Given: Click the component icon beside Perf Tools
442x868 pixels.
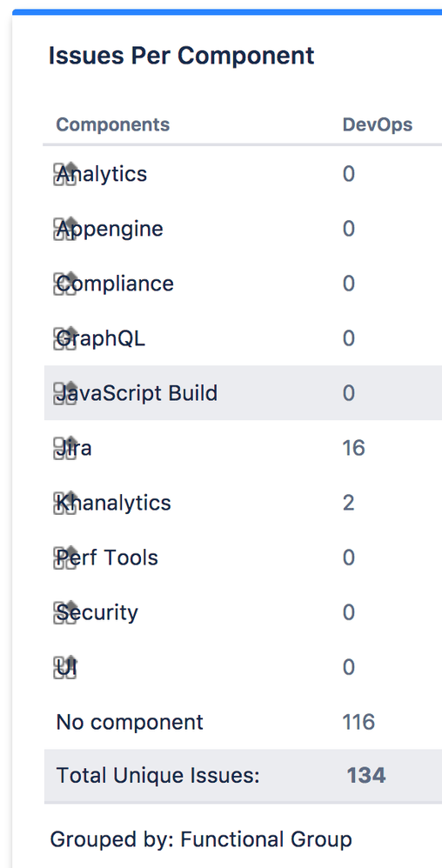Looking at the screenshot, I should (64, 558).
